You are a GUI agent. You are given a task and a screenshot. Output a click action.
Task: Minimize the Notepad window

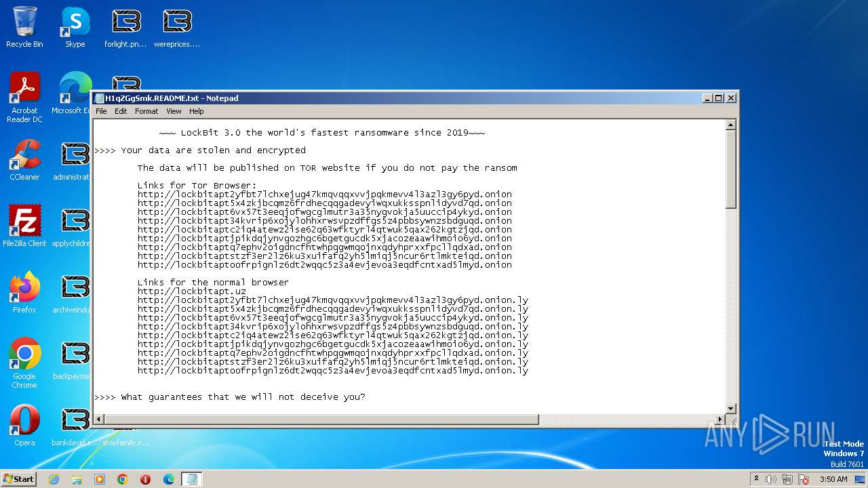(707, 98)
